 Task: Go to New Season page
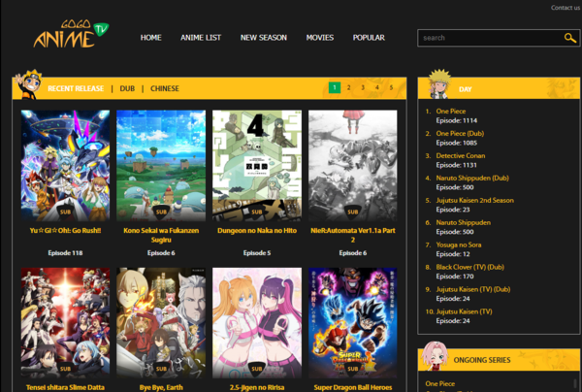264,38
